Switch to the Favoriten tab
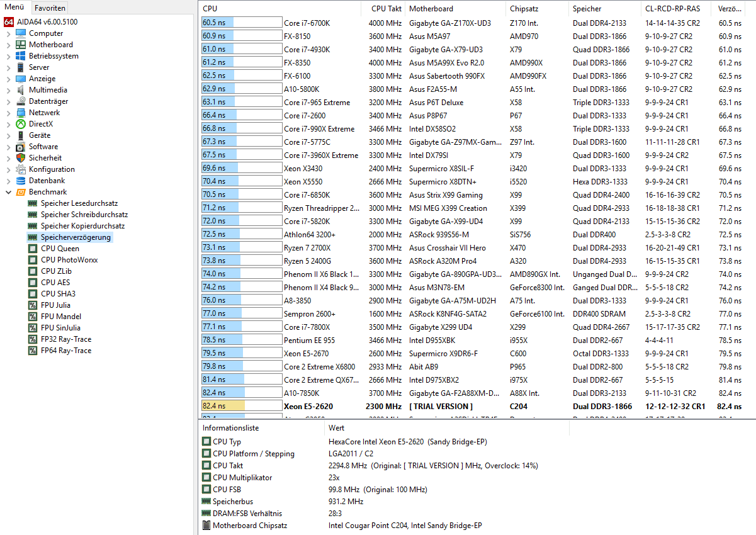Image resolution: width=756 pixels, height=535 pixels. point(49,8)
